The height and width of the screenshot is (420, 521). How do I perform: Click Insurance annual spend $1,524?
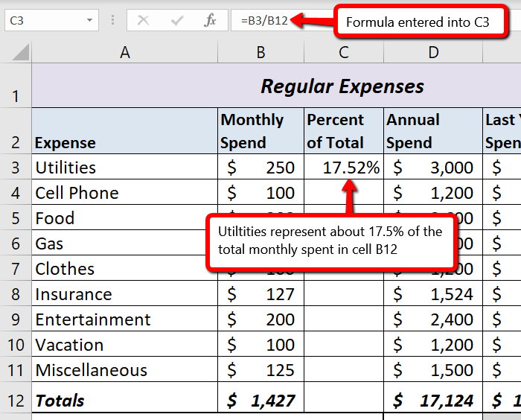(433, 293)
